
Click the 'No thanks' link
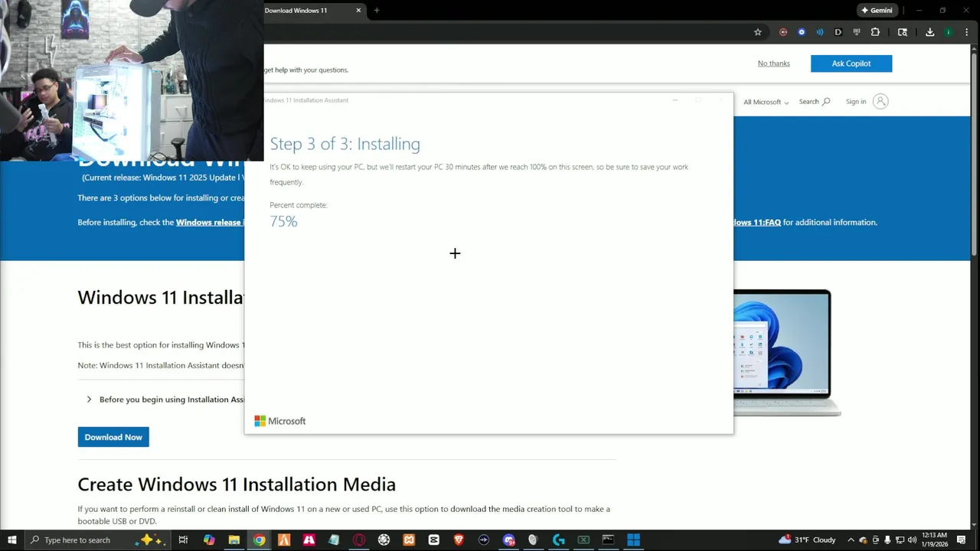[x=773, y=64]
